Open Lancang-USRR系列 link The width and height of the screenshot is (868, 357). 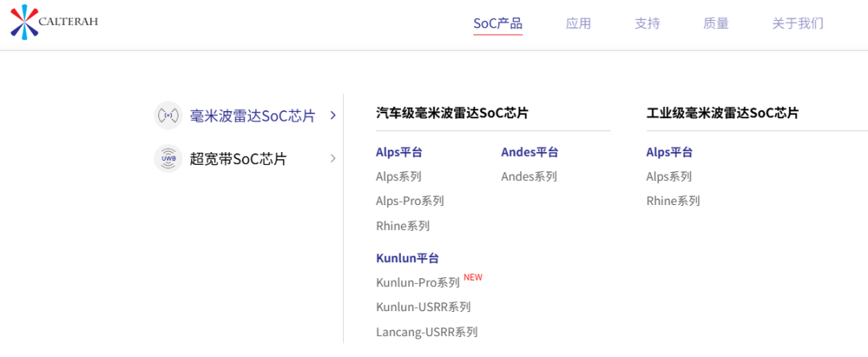point(427,332)
